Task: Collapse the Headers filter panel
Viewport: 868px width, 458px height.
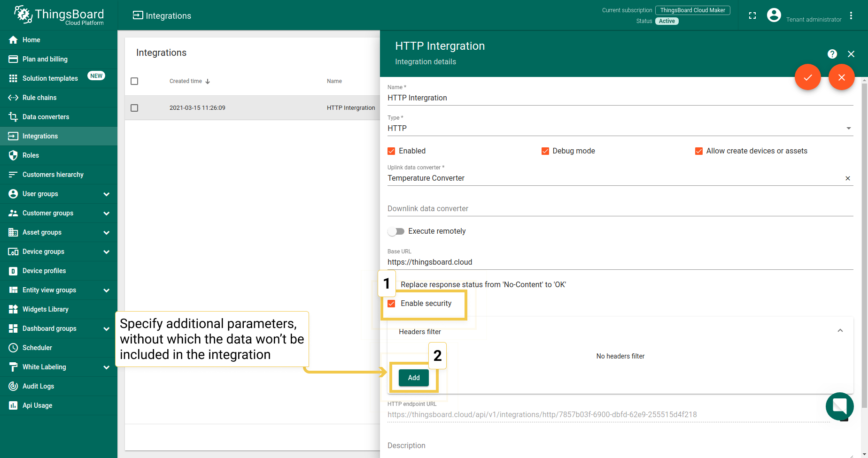Action: point(840,331)
